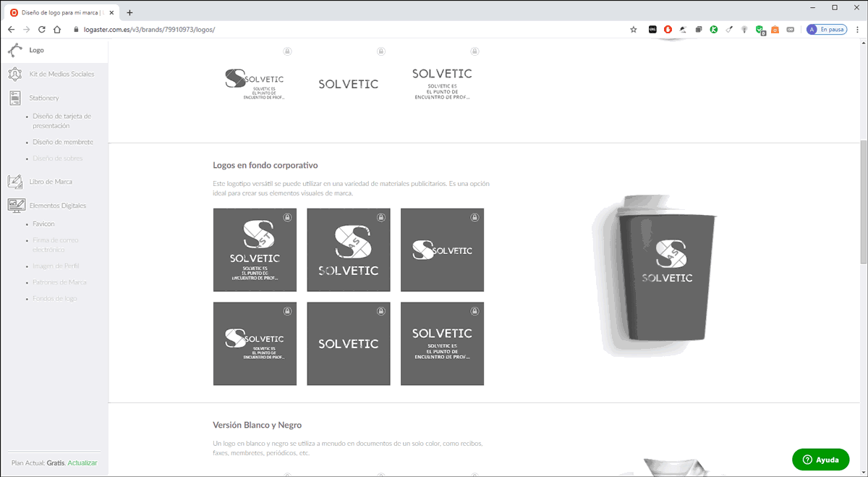Screen dimensions: 868x477
Task: Open a new browser tab
Action: point(129,12)
